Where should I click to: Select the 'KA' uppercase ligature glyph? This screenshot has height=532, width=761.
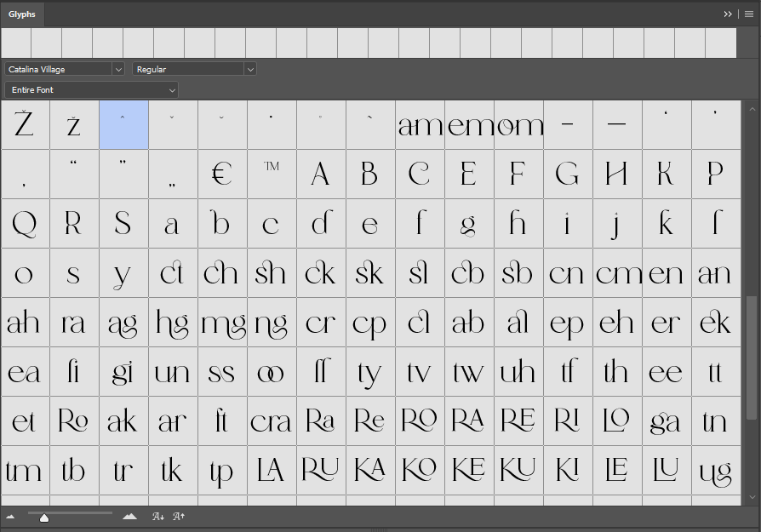(371, 471)
